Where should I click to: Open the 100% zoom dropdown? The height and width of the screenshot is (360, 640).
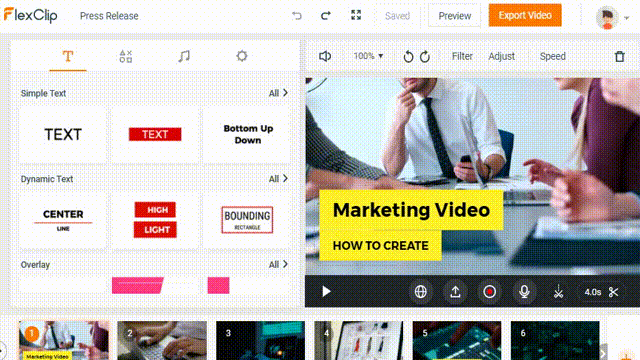click(x=368, y=56)
